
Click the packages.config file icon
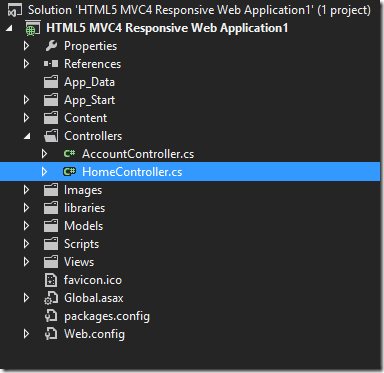[x=51, y=316]
